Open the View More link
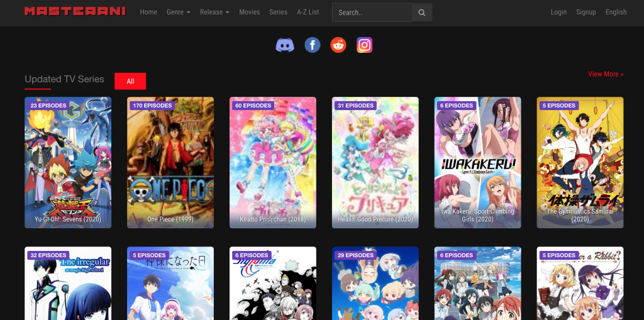This screenshot has width=644, height=320. coord(606,74)
